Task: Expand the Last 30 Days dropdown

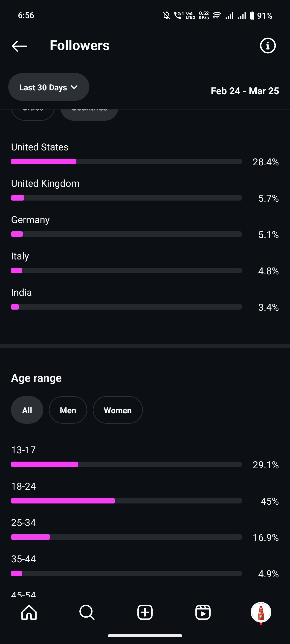Action: 49,87
